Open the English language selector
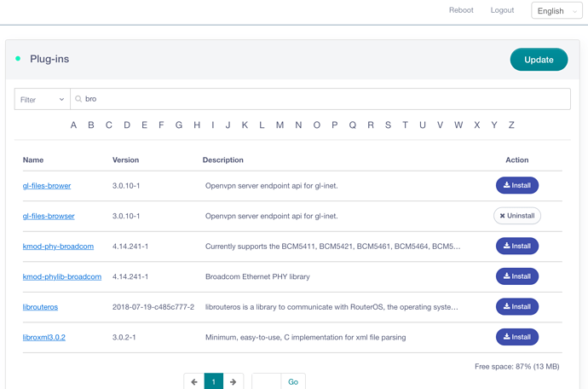 [x=556, y=11]
